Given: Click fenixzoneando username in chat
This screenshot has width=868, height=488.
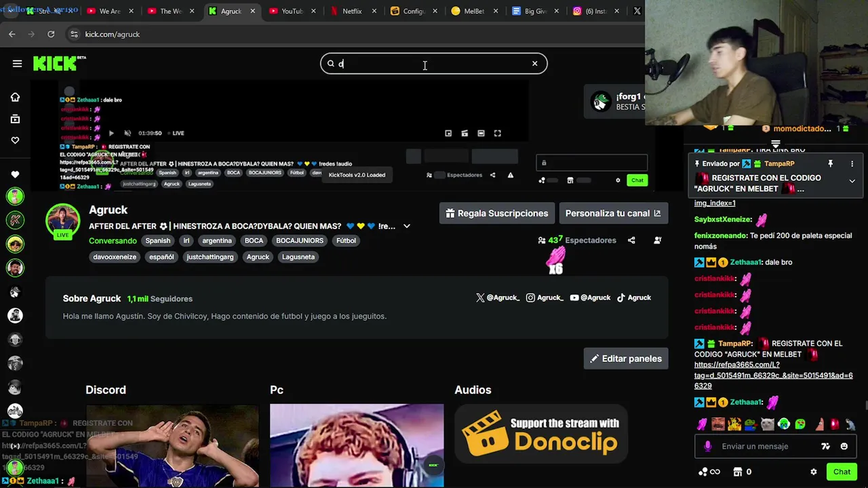Looking at the screenshot, I should coord(719,235).
